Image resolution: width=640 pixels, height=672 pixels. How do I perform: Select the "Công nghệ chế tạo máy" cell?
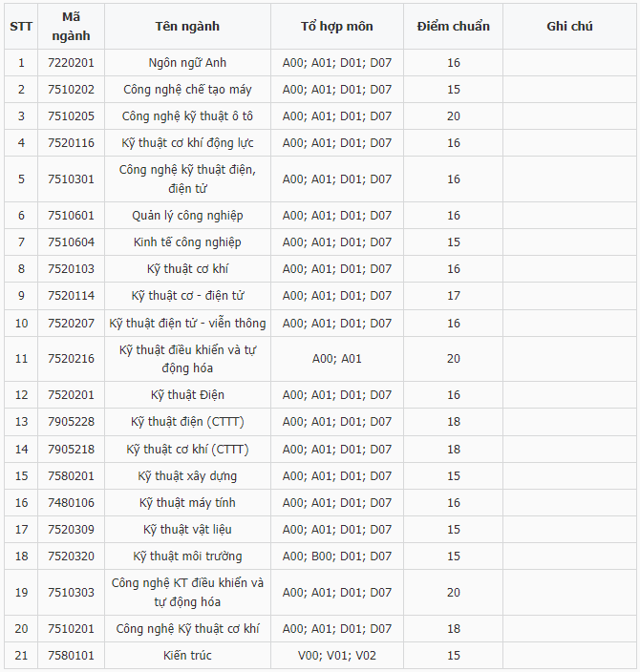(x=187, y=89)
